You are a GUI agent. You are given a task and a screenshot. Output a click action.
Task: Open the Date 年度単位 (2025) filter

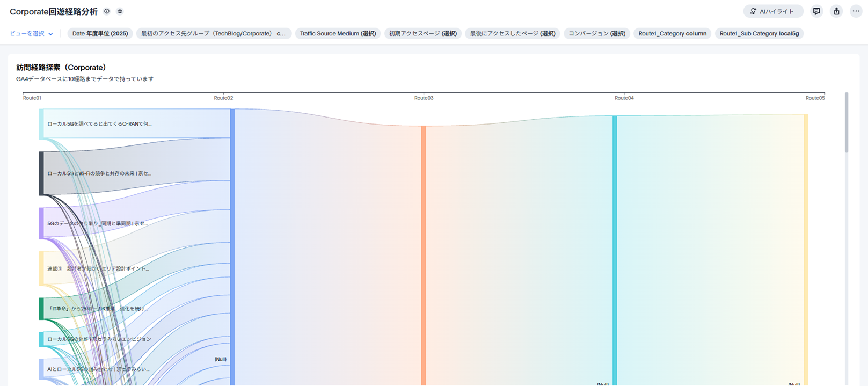[100, 33]
